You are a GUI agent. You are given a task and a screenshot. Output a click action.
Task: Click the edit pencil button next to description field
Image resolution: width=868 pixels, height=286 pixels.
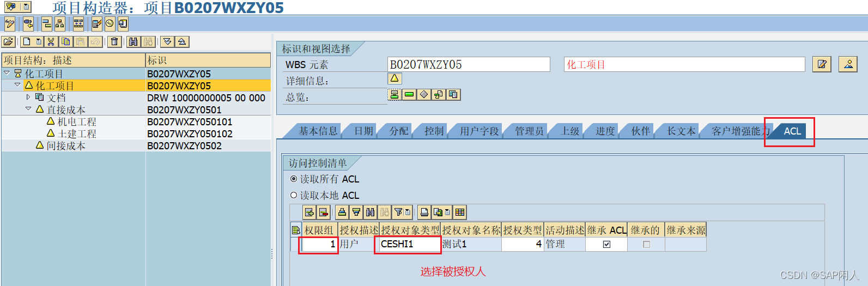click(x=822, y=64)
